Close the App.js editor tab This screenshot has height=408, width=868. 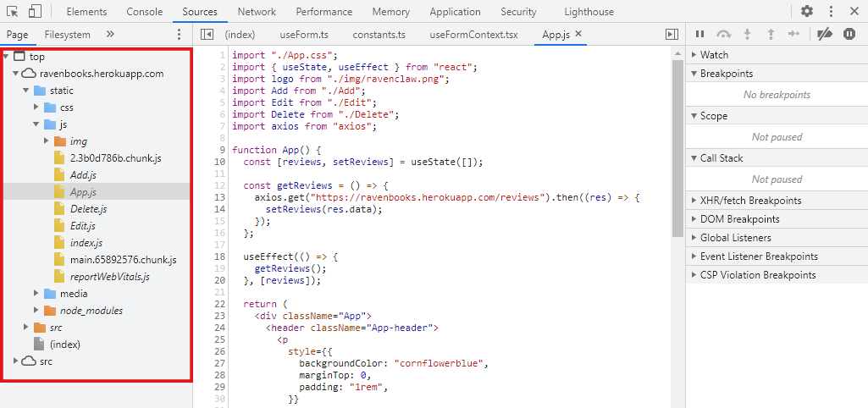coord(578,34)
